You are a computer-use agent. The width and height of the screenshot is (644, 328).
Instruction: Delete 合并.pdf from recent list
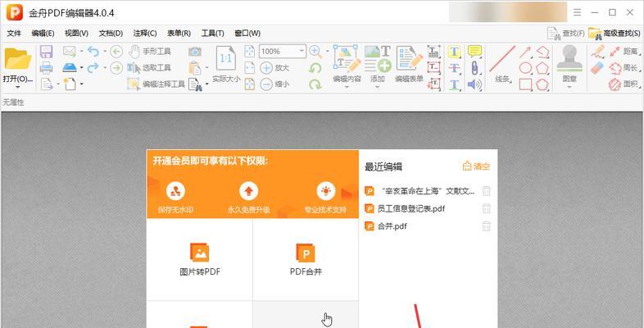(487, 226)
